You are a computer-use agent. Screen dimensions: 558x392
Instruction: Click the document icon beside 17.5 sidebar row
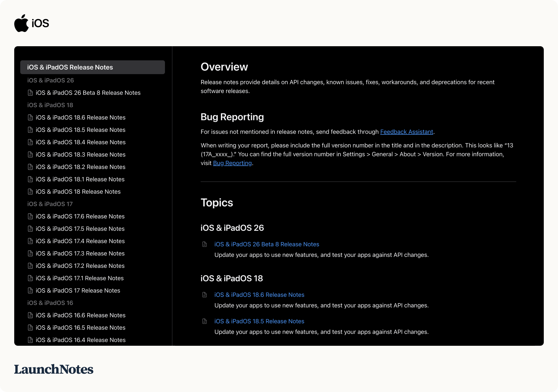(x=30, y=229)
